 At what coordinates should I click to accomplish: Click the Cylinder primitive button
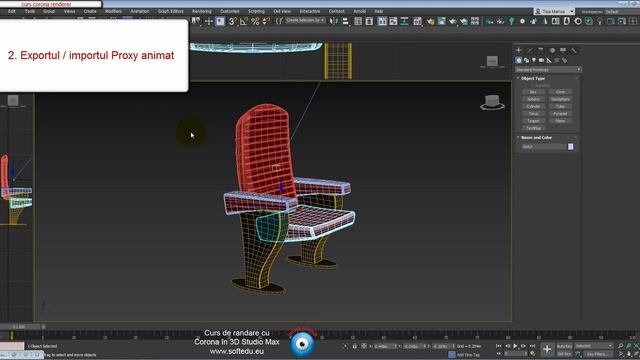tap(533, 107)
